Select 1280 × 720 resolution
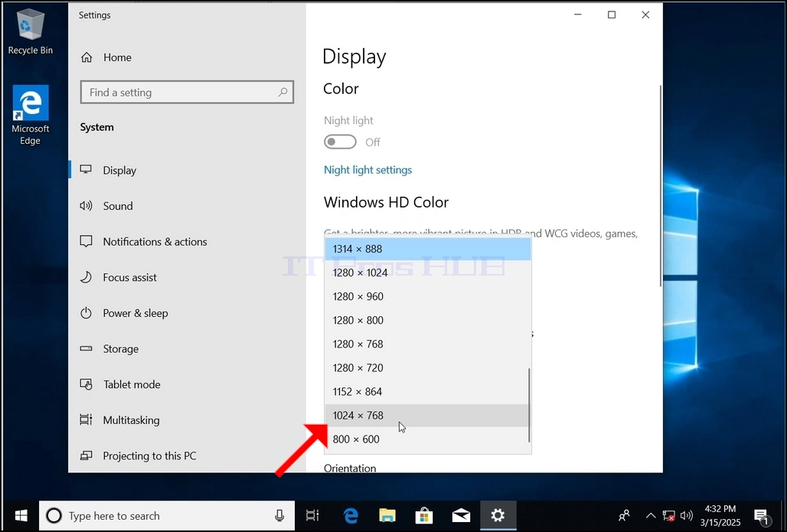Image resolution: width=787 pixels, height=532 pixels. click(x=428, y=368)
